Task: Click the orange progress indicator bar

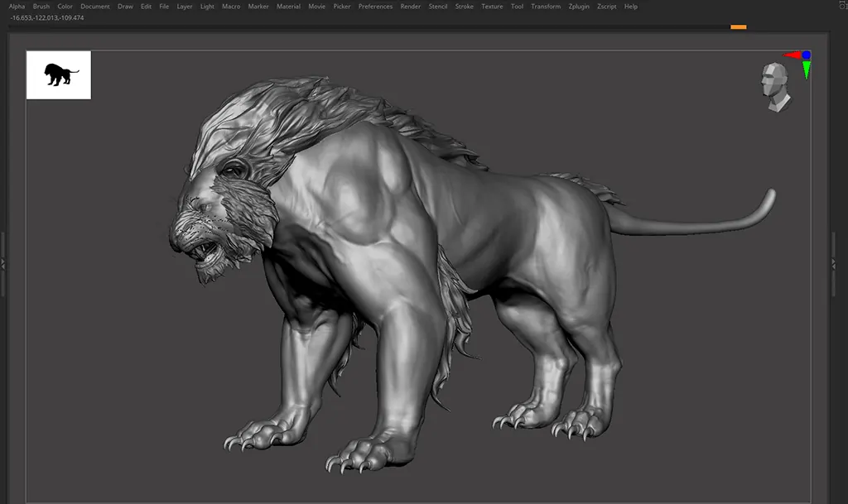Action: 738,27
